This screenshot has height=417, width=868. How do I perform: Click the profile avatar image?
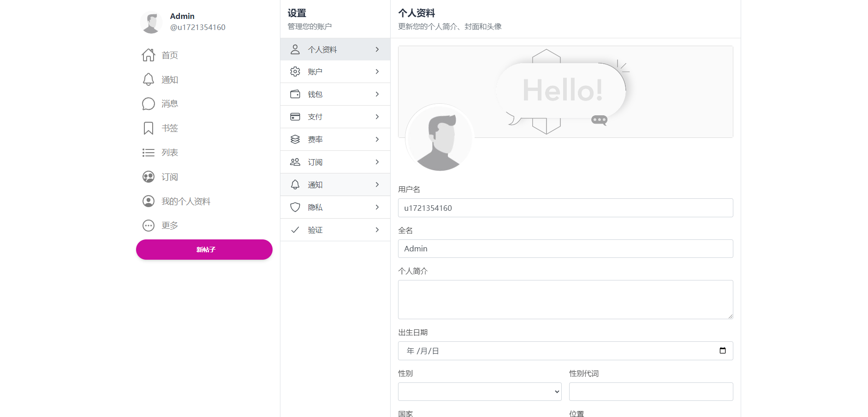point(440,137)
